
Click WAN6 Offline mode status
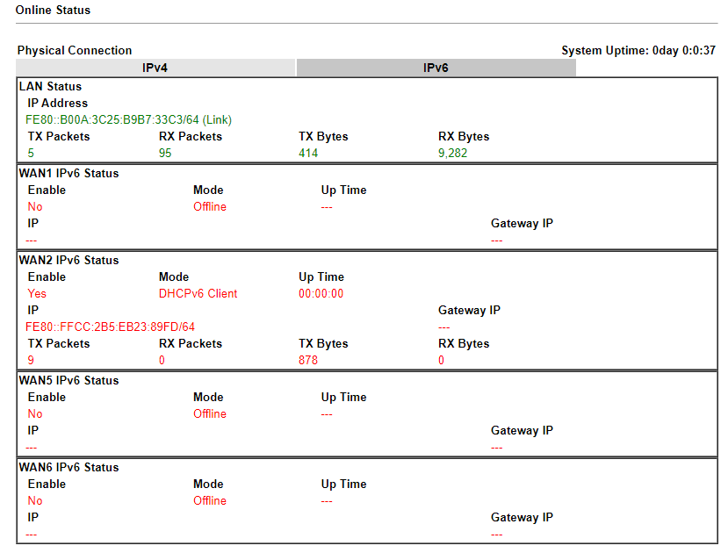[209, 500]
